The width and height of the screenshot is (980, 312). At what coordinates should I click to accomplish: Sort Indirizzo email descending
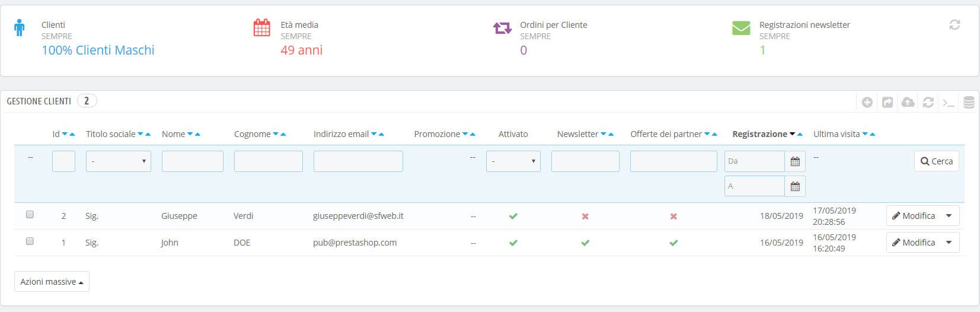tap(374, 134)
